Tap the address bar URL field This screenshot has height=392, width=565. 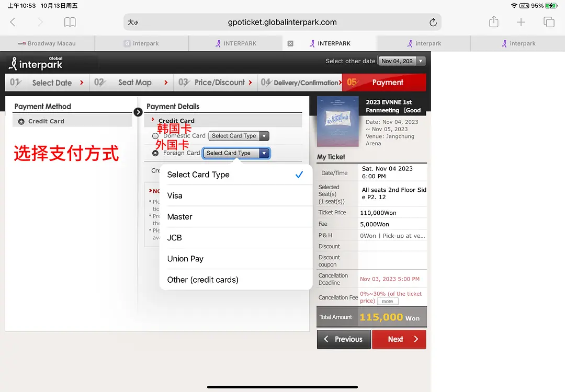click(x=282, y=22)
